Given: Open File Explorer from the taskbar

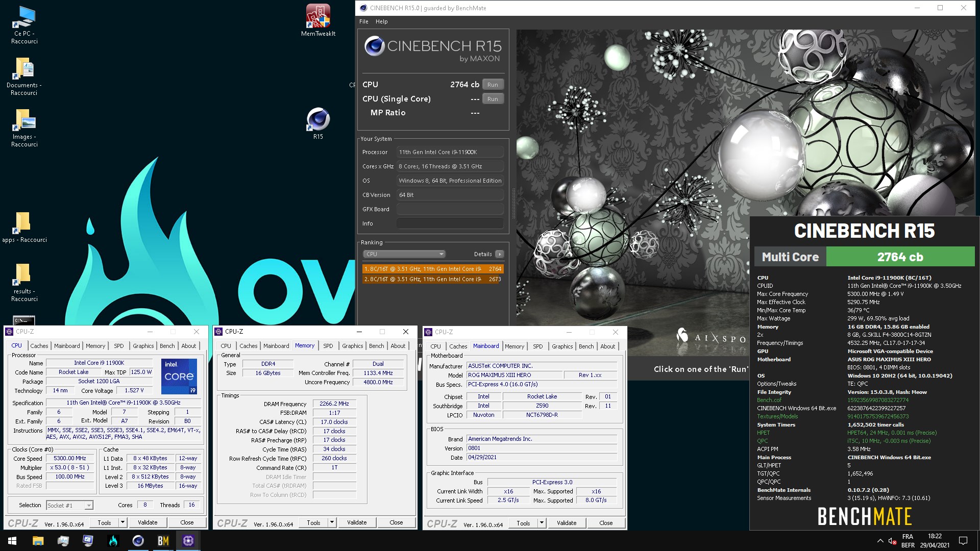Looking at the screenshot, I should (38, 541).
